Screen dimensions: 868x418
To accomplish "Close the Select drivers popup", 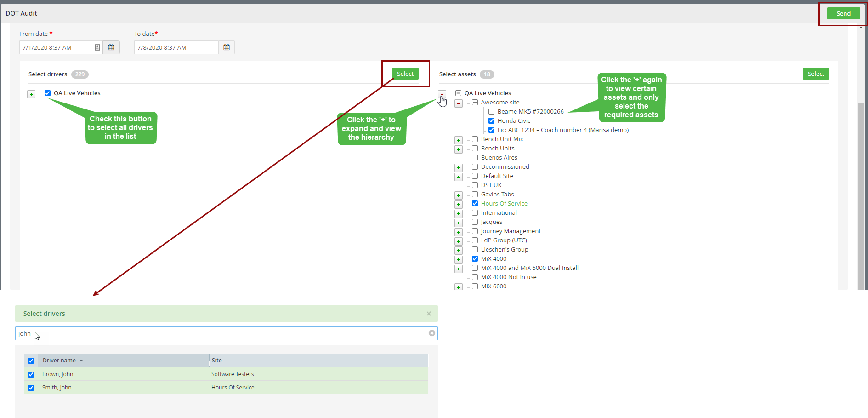I will [x=429, y=314].
